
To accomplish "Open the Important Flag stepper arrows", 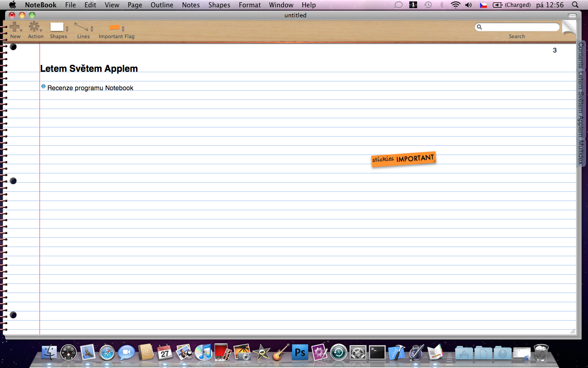I will click(123, 29).
